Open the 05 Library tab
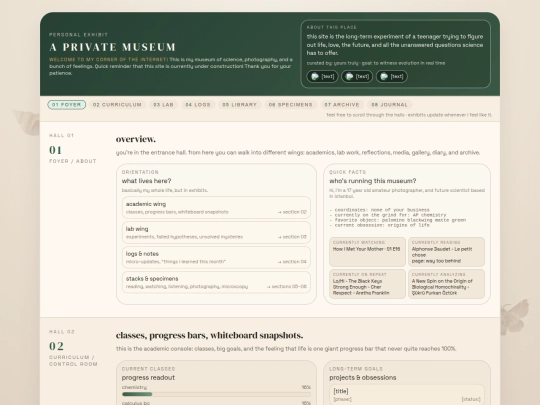The width and height of the screenshot is (540, 405). [x=239, y=105]
